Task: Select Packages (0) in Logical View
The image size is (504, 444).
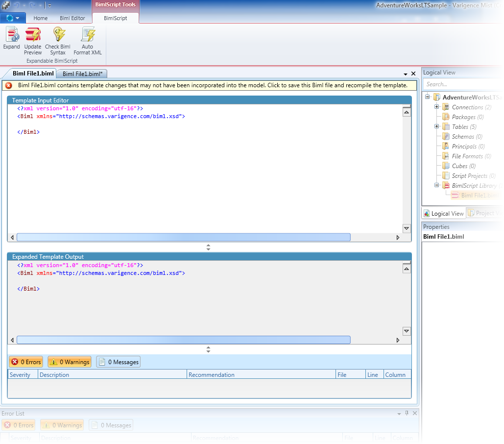Action: (x=468, y=117)
